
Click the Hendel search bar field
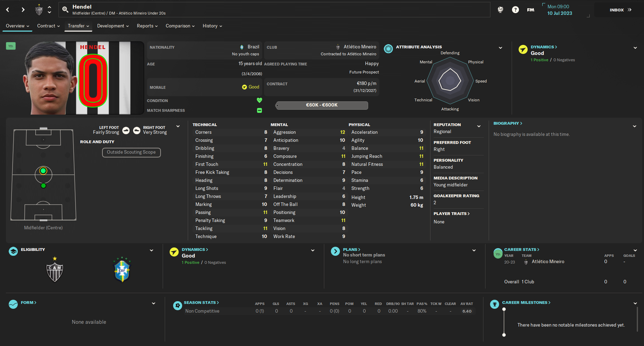(275, 10)
